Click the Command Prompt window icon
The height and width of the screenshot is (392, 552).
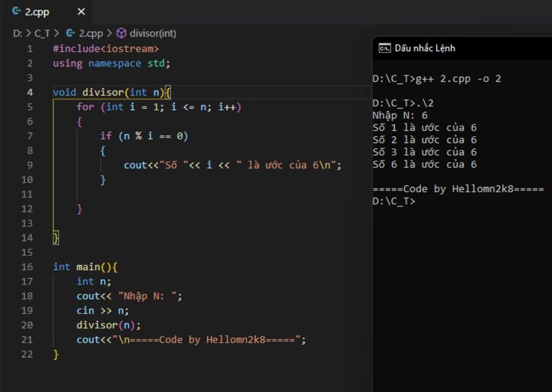pyautogui.click(x=384, y=48)
